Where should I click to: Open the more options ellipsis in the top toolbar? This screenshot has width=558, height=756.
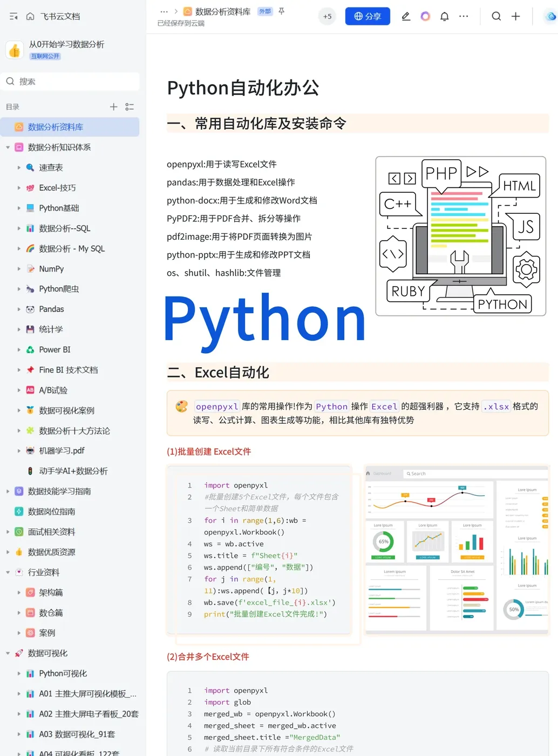(x=464, y=16)
